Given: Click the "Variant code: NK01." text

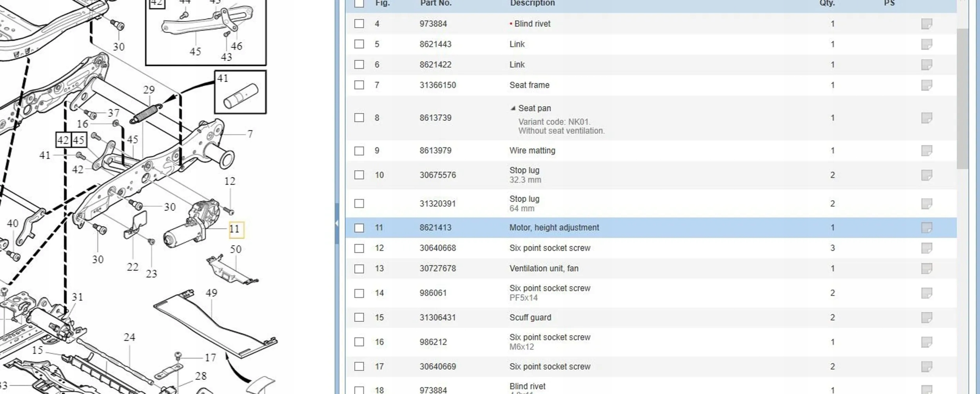Looking at the screenshot, I should coord(554,122).
